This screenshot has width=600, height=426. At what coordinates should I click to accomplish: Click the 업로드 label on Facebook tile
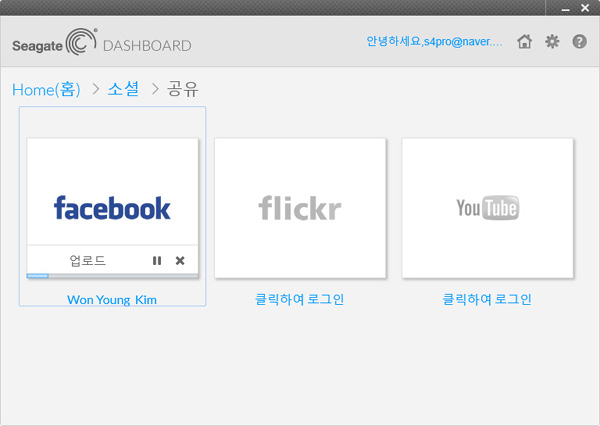coord(87,261)
